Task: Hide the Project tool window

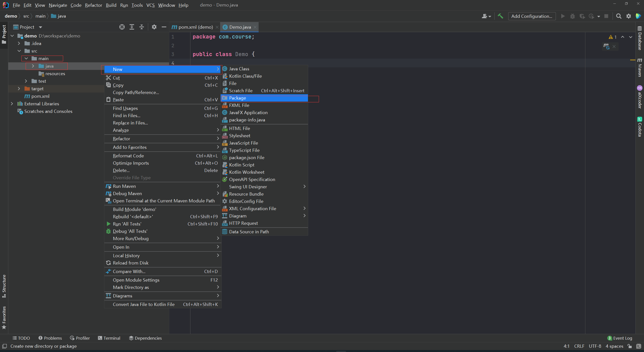Action: point(164,27)
